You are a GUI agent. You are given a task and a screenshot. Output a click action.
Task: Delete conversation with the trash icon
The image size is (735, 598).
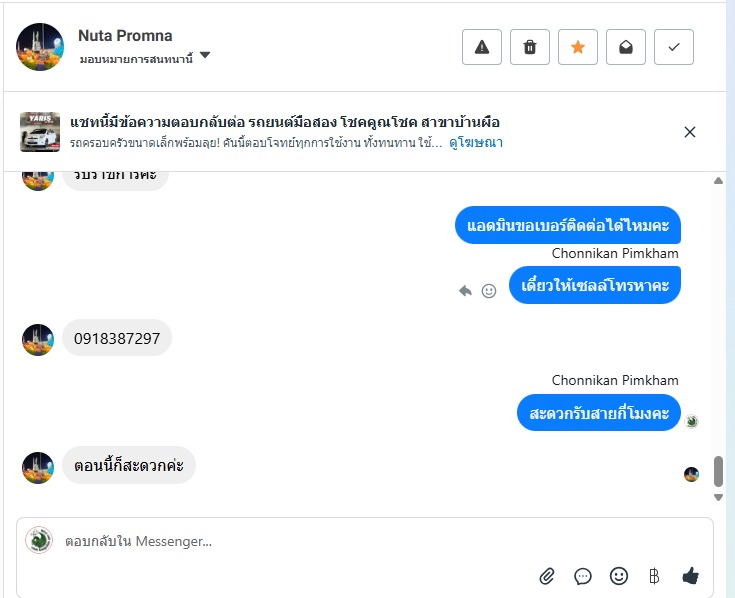pyautogui.click(x=530, y=47)
